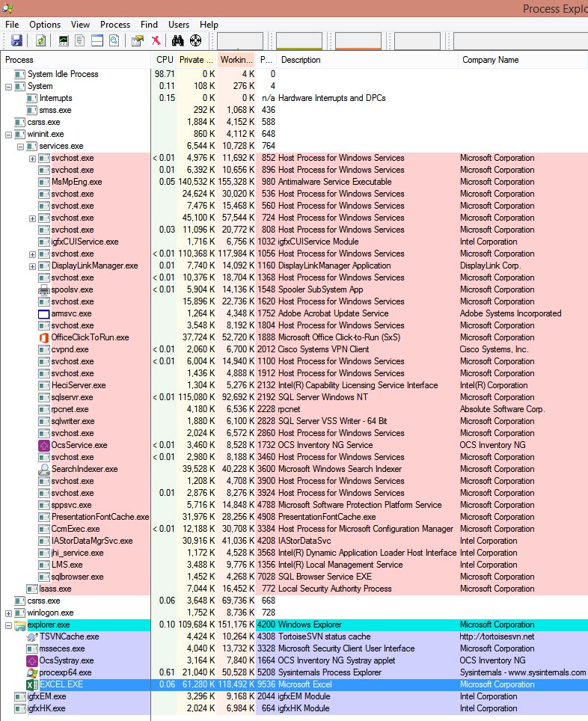Click the red X Kill Process icon

click(156, 40)
